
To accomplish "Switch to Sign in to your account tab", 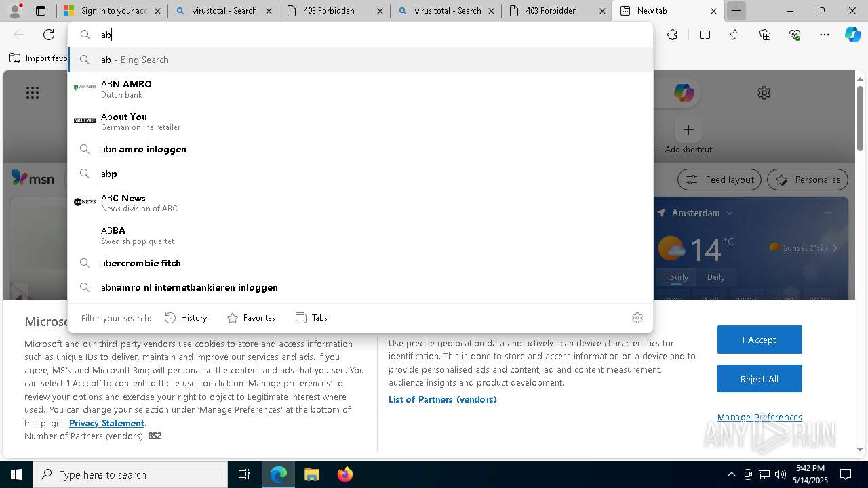I will 113,11.
